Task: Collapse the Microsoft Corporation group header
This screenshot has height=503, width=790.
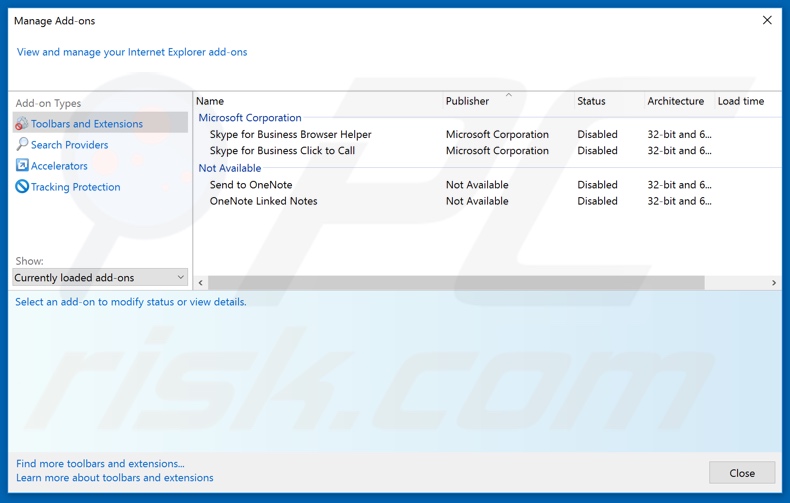Action: (250, 118)
